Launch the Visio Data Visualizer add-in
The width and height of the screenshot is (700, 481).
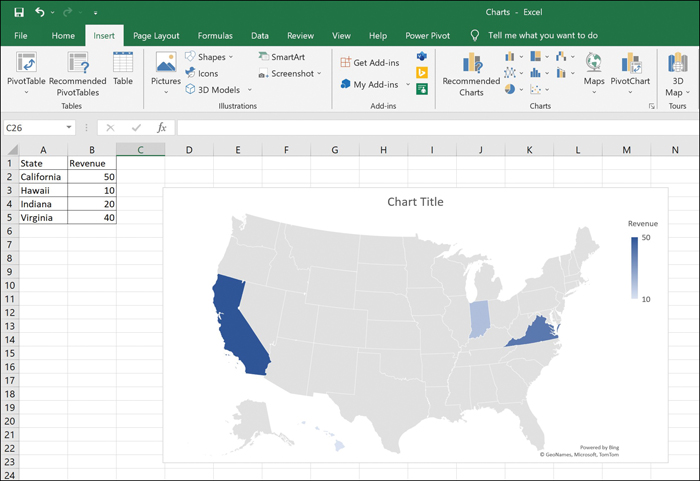click(422, 56)
